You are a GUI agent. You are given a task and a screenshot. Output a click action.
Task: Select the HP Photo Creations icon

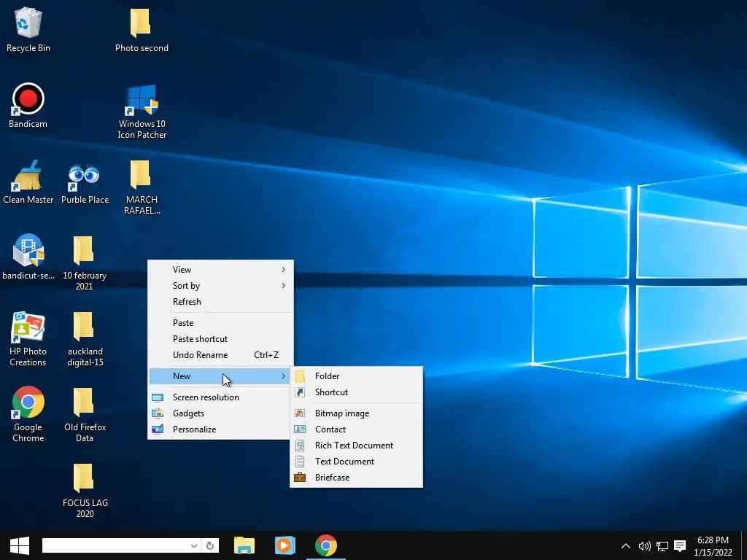[28, 338]
